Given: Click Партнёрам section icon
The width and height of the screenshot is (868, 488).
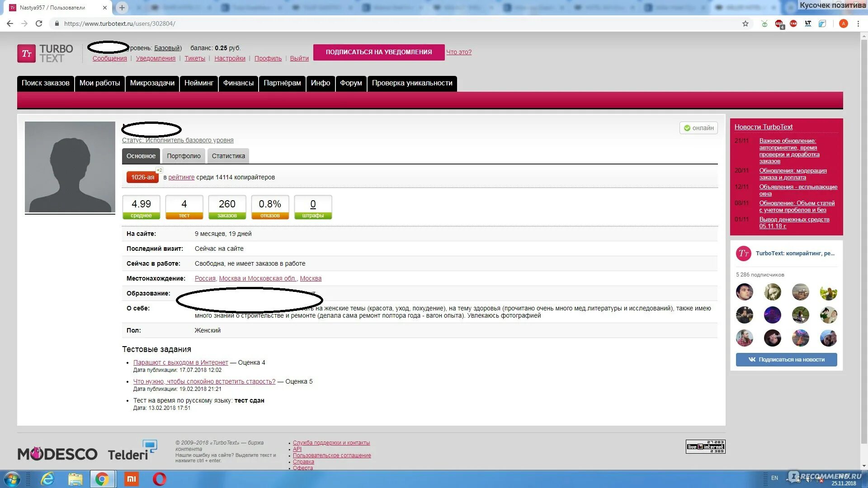Looking at the screenshot, I should [x=282, y=83].
